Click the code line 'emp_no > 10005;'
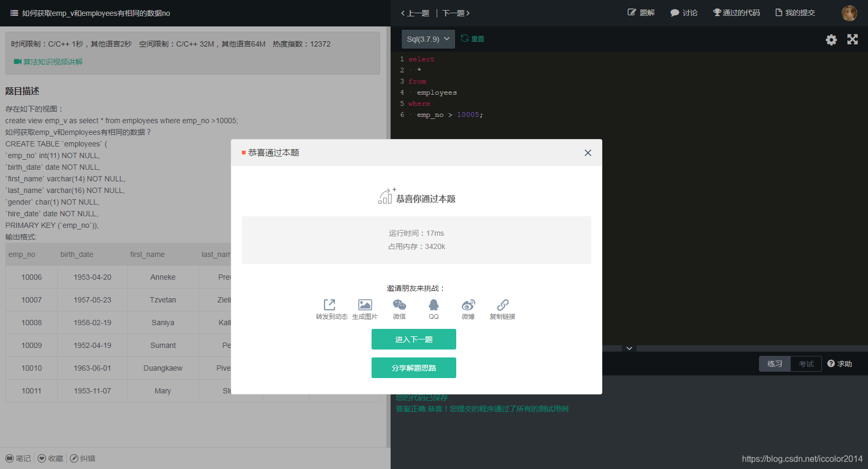The height and width of the screenshot is (469, 868). pos(450,115)
